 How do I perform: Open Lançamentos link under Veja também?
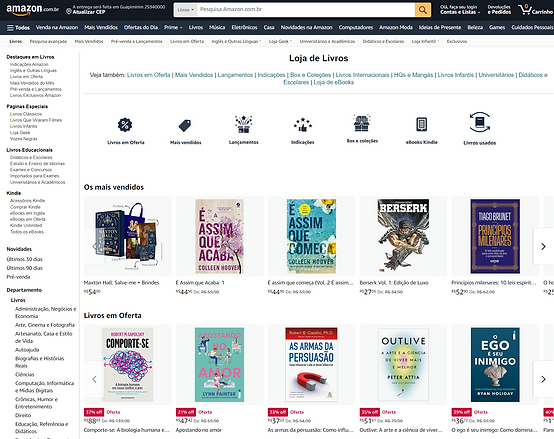[x=235, y=75]
